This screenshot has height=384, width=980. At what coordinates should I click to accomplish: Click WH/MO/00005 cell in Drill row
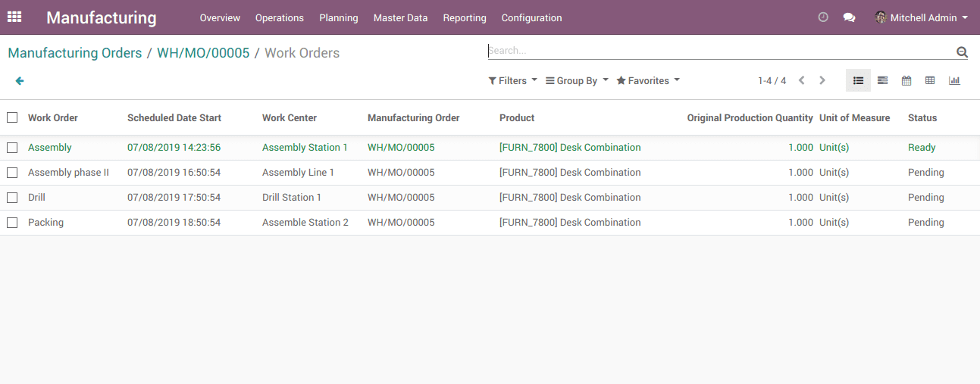point(401,198)
